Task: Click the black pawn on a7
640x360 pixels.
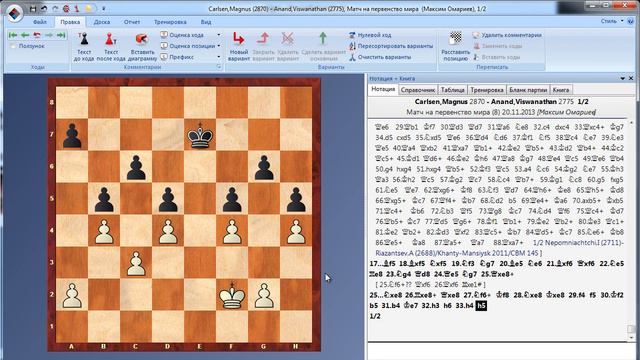Action: [72, 135]
